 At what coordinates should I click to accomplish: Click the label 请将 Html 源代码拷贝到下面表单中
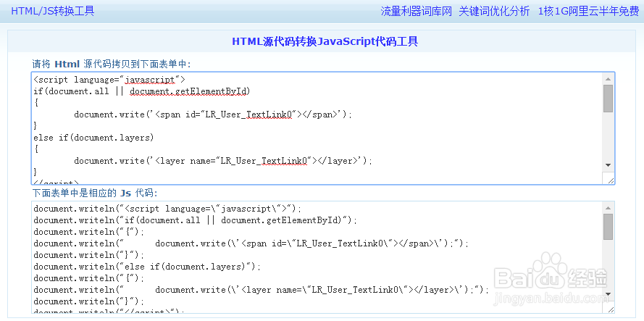pos(112,64)
